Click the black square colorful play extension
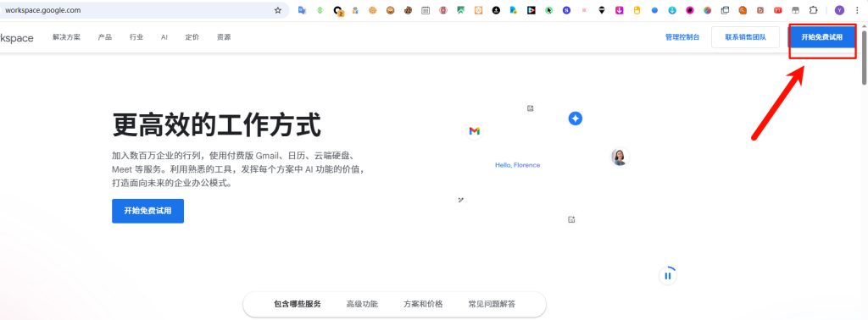Image resolution: width=868 pixels, height=320 pixels. (531, 10)
